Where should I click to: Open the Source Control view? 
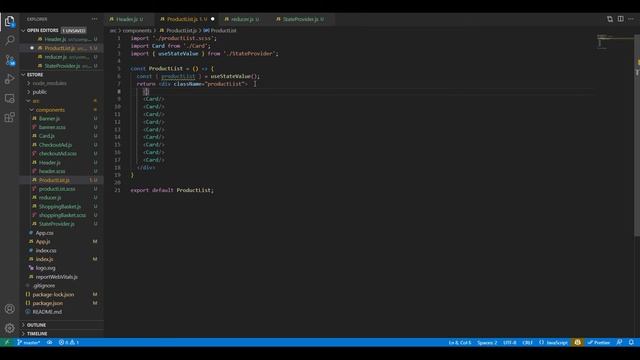point(9,60)
